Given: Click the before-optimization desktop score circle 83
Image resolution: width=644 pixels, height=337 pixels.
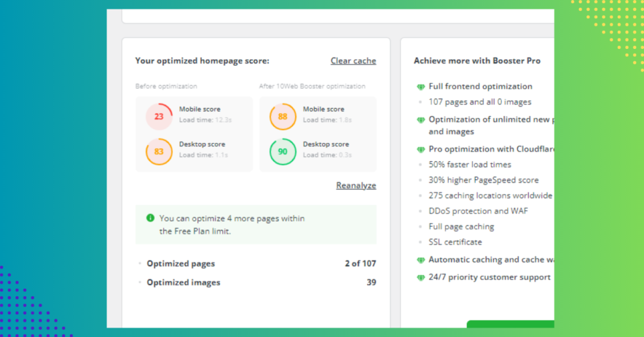Looking at the screenshot, I should (159, 152).
